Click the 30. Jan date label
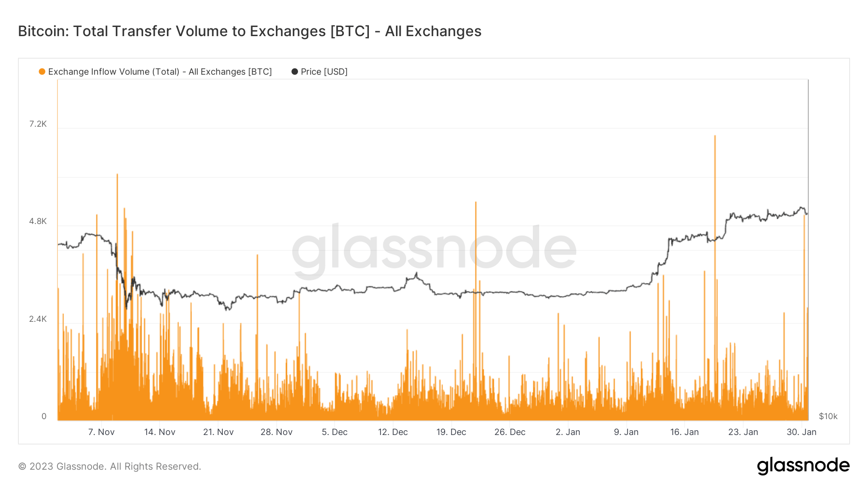The image size is (868, 488). 801,432
